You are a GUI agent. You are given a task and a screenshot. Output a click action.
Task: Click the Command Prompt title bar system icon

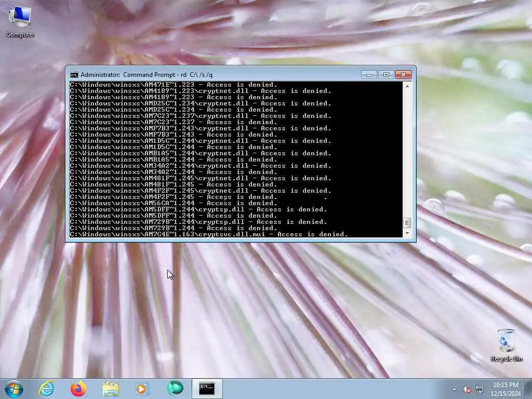(74, 75)
